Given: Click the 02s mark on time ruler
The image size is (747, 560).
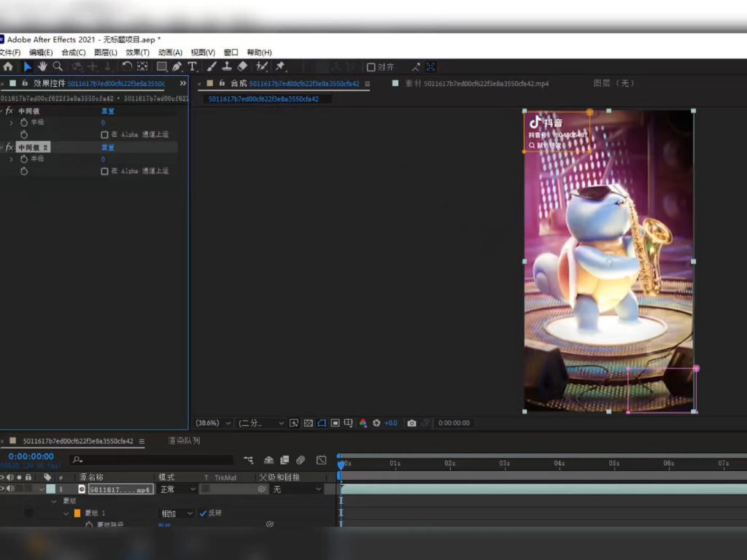Looking at the screenshot, I should 449,463.
